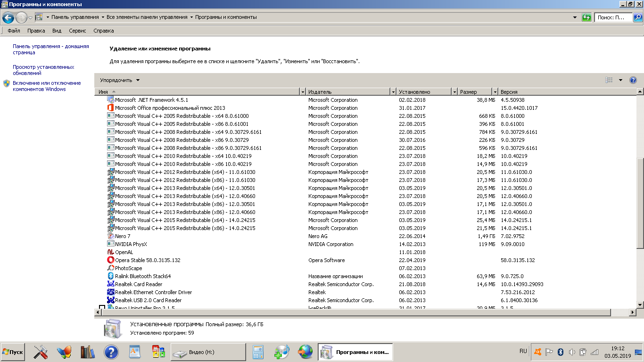Tick the checkbox beside Revo Uninstaller Pro
This screenshot has width=644, height=362.
click(x=102, y=308)
